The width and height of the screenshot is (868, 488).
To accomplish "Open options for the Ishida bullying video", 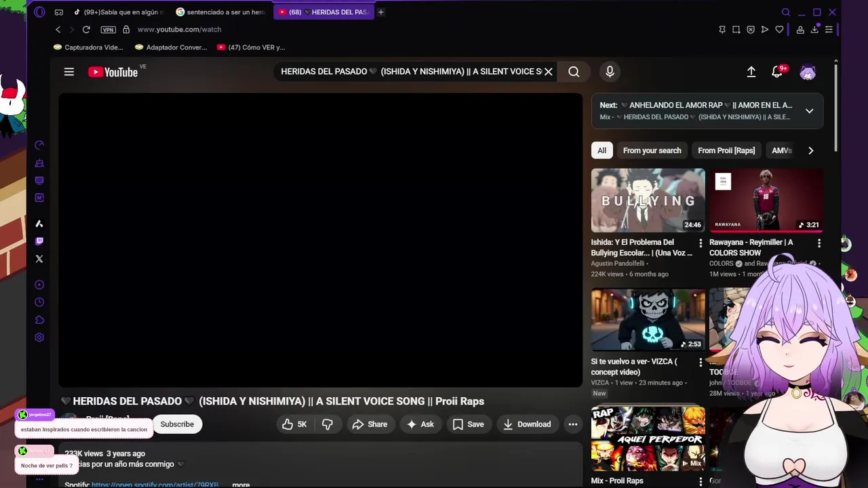I will coord(701,243).
